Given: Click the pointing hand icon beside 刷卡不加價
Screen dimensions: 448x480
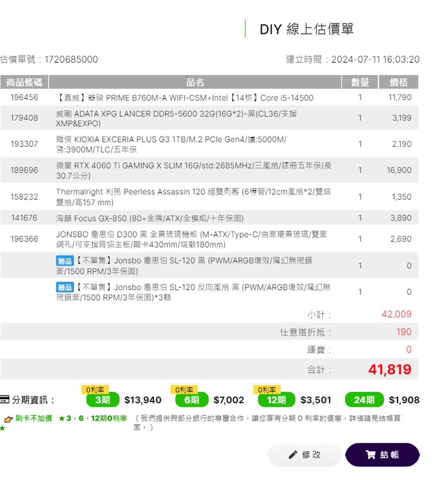Looking at the screenshot, I should point(9,418).
